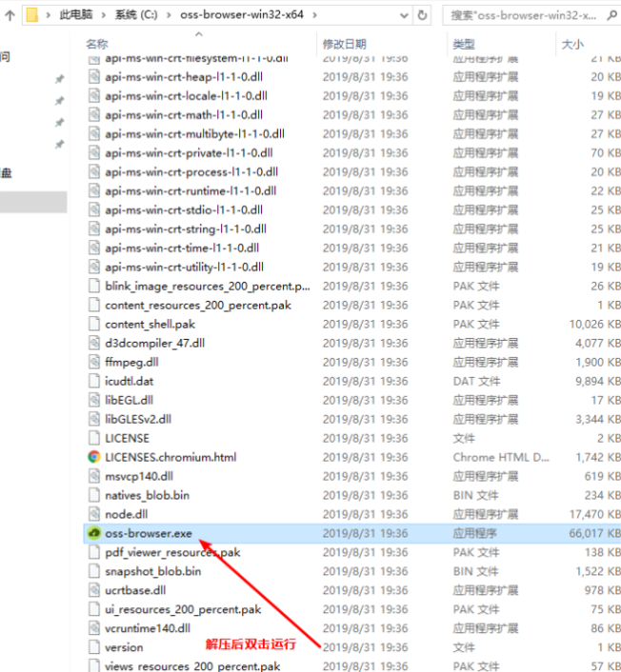The width and height of the screenshot is (621, 672).
Task: Select oss-browser-win32-x64 breadcrumb segment
Action: 242,14
